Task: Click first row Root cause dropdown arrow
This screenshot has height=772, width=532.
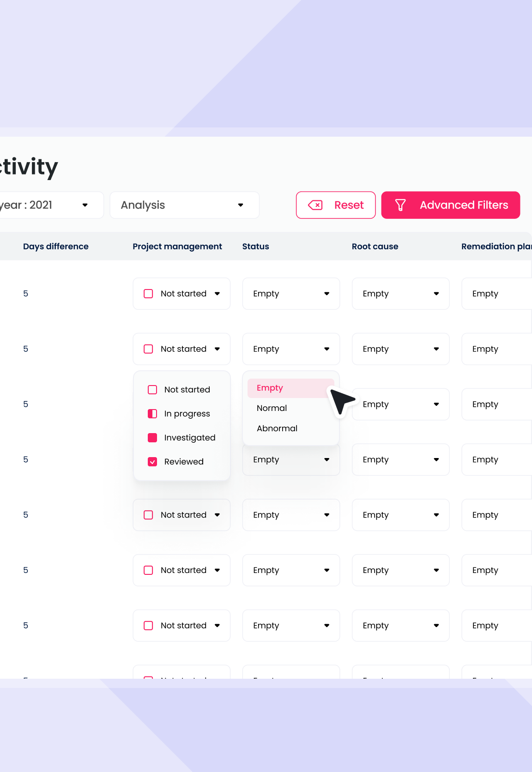Action: pos(436,294)
